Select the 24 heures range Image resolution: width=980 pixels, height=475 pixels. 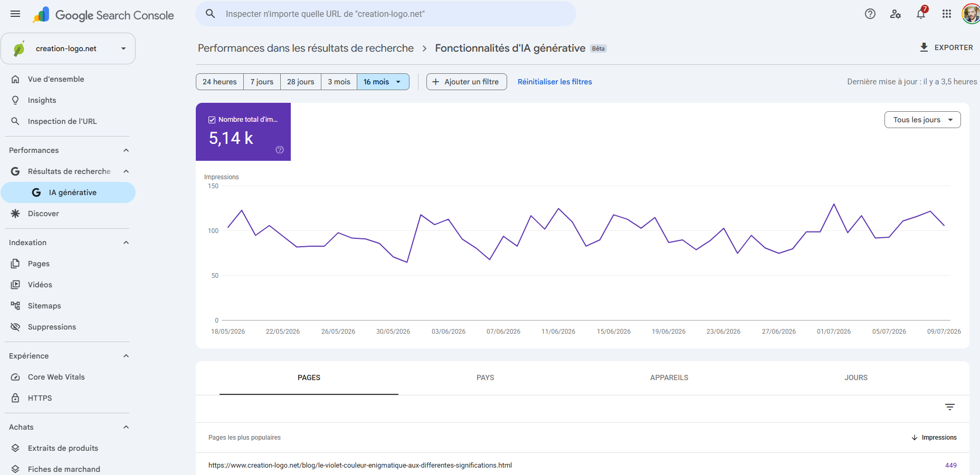[x=220, y=82]
